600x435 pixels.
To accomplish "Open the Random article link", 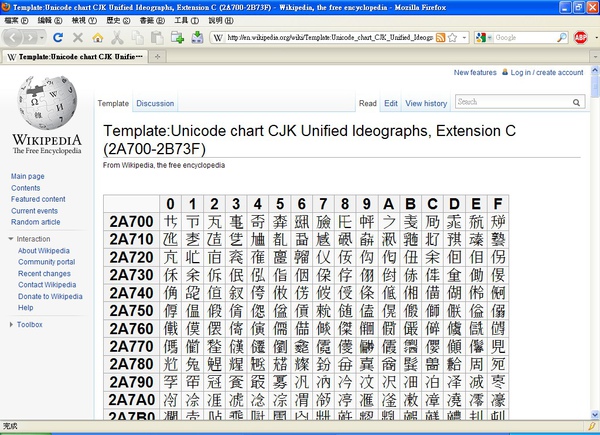I will [x=36, y=222].
